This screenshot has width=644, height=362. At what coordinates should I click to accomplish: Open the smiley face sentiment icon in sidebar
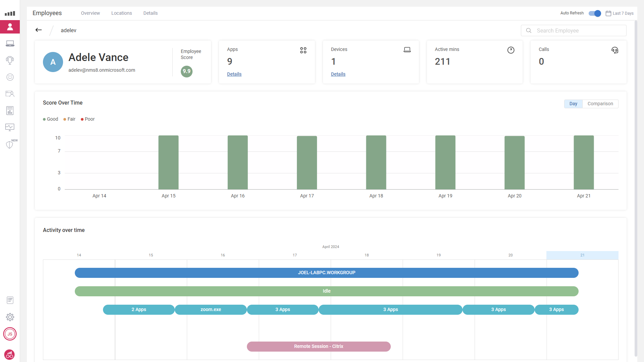pos(10,77)
